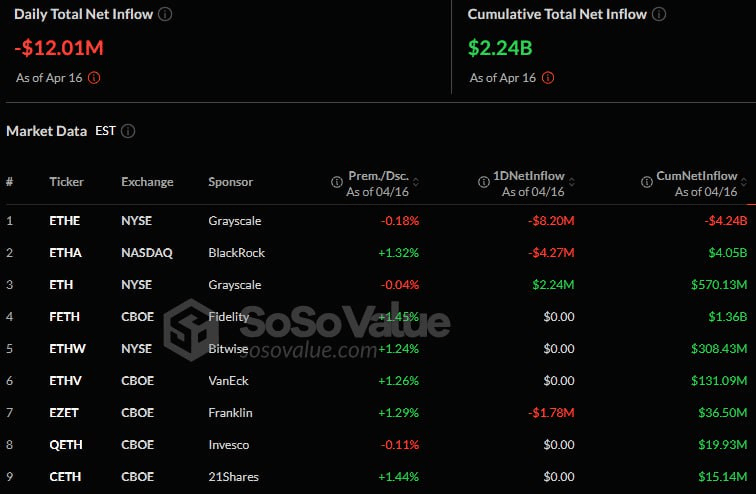Click info icon beside Daily Total Net Inflow
Image resolution: width=756 pixels, height=494 pixels.
point(165,14)
